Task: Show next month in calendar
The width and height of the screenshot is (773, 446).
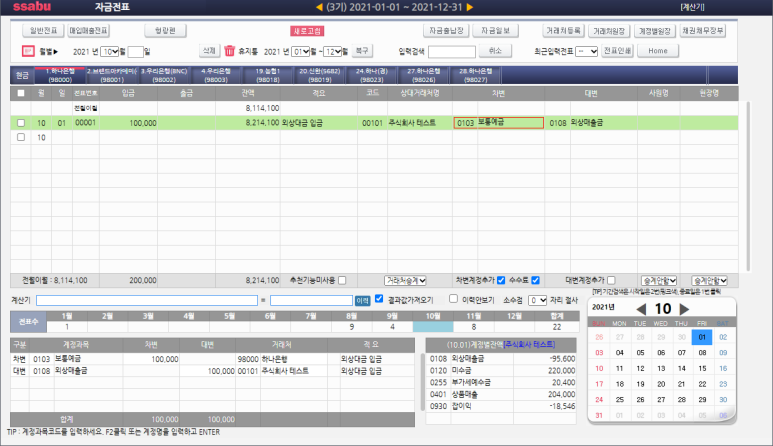Action: click(684, 309)
